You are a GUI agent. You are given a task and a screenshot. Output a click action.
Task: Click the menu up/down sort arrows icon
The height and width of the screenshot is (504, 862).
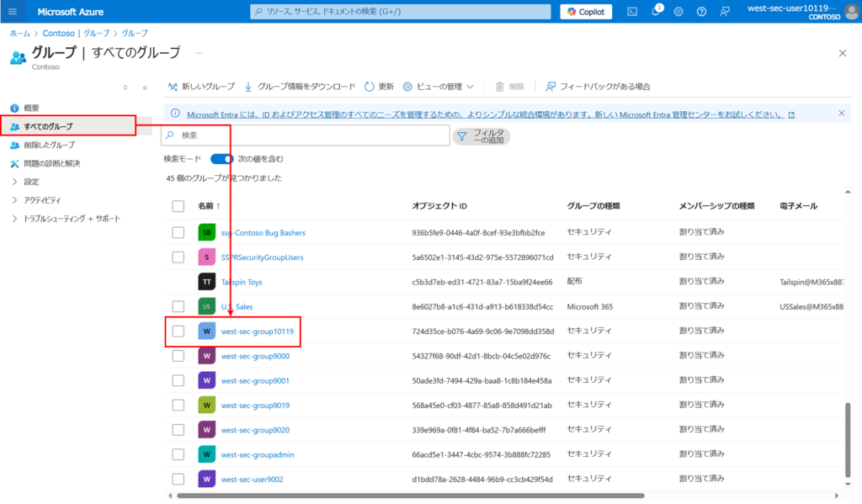click(x=125, y=88)
